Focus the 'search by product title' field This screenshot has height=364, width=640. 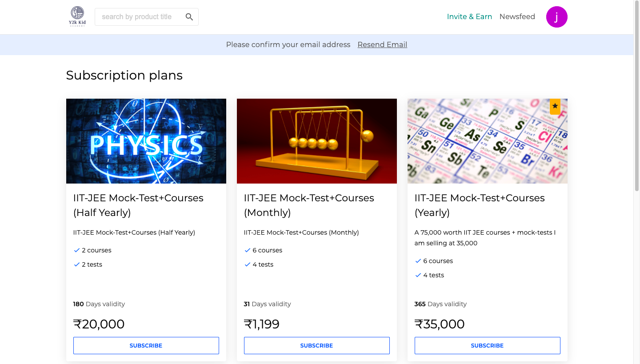click(140, 17)
